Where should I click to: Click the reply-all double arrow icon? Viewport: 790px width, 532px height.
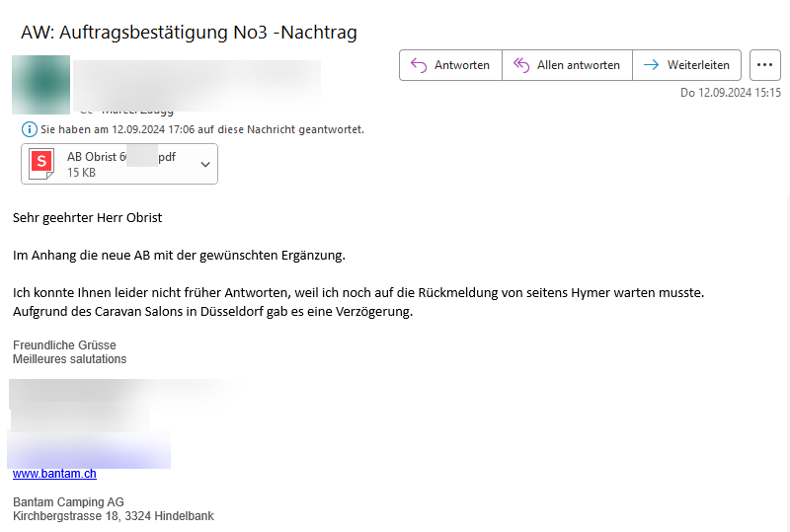[521, 65]
